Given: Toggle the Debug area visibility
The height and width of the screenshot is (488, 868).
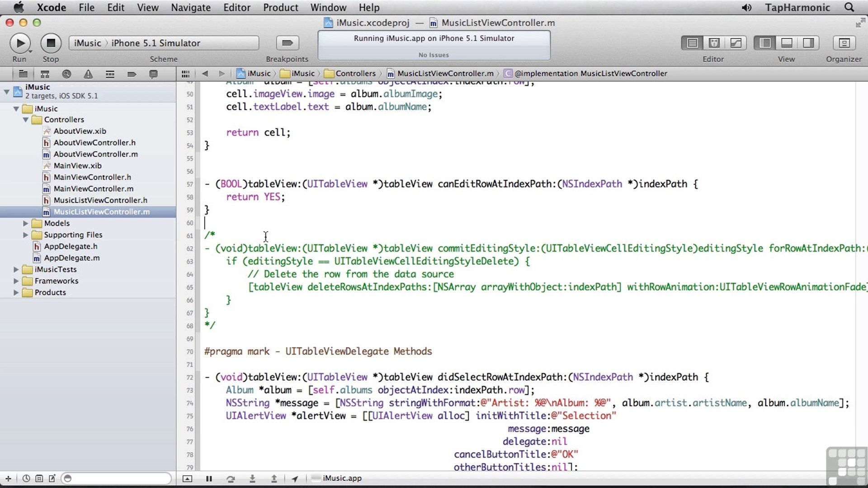Looking at the screenshot, I should 787,43.
